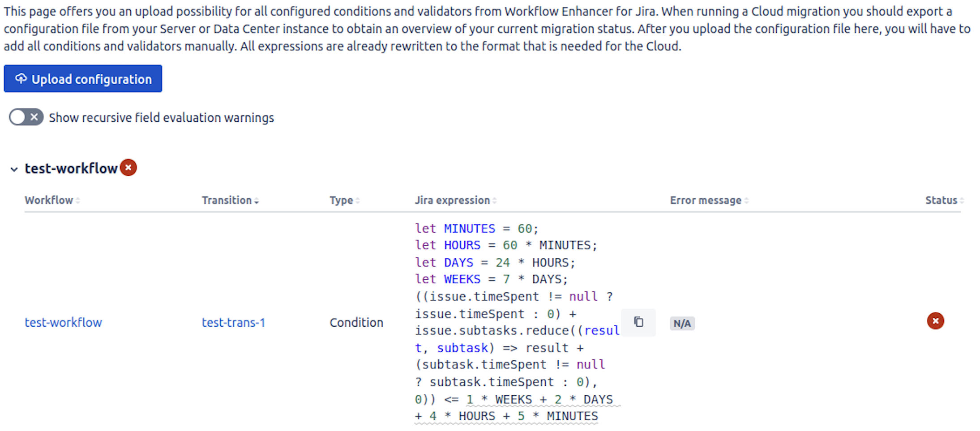Sort the table by Status column

point(945,200)
